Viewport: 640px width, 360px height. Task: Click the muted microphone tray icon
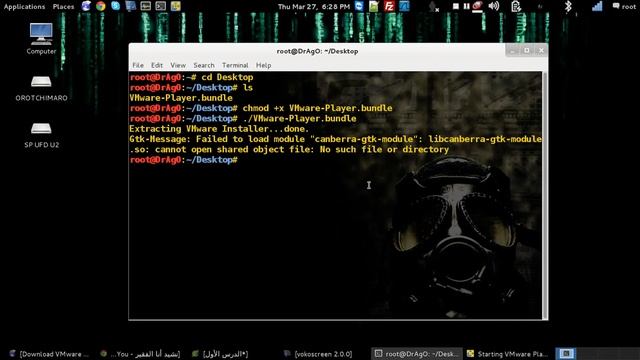coord(433,7)
